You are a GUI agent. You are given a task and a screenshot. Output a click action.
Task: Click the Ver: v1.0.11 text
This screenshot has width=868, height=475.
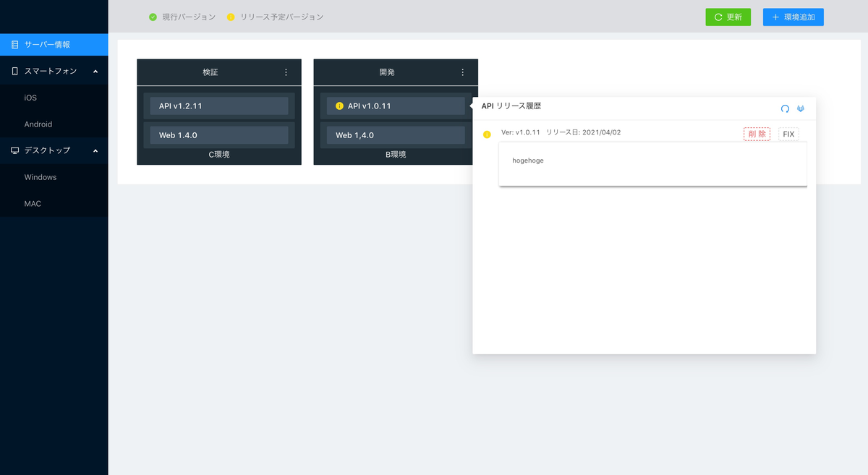coord(521,132)
